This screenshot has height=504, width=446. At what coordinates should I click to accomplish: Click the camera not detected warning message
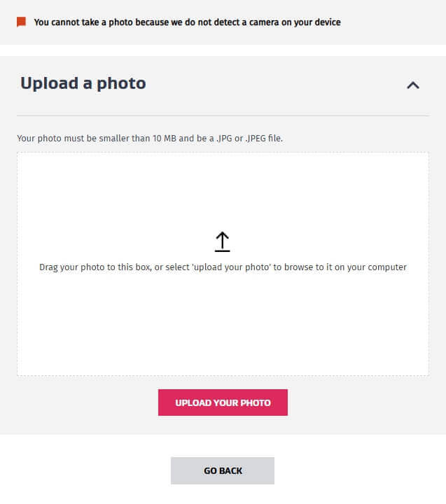click(x=187, y=22)
